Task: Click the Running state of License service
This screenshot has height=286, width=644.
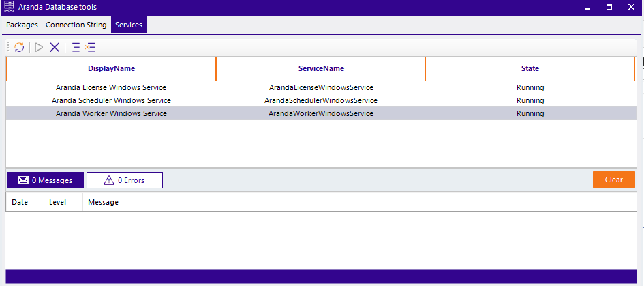Action: [x=530, y=87]
